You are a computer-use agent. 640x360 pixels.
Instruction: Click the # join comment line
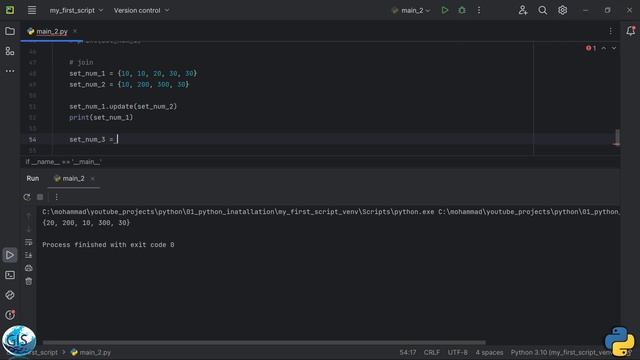(81, 62)
